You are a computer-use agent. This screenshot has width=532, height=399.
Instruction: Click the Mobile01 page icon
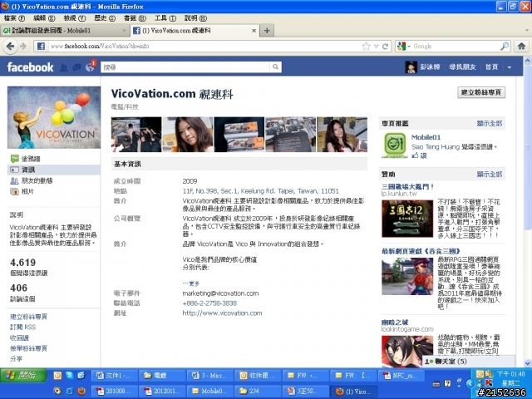pyautogui.click(x=395, y=145)
